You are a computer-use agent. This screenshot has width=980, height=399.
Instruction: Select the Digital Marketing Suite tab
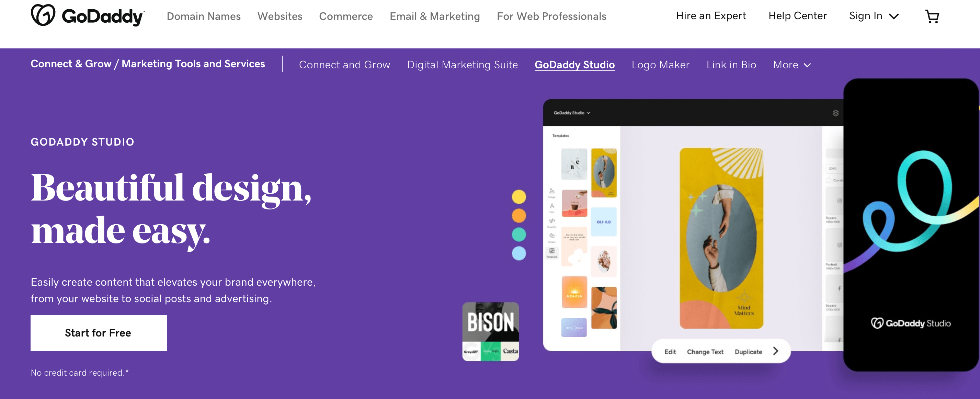[463, 65]
